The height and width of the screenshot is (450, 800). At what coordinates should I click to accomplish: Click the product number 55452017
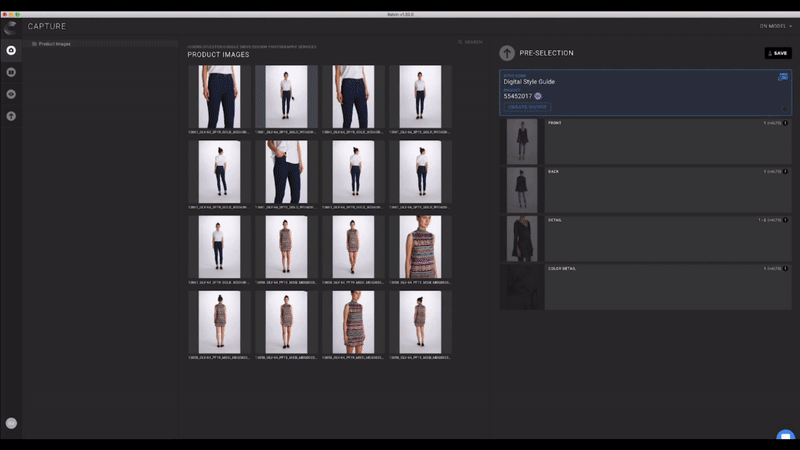click(517, 96)
